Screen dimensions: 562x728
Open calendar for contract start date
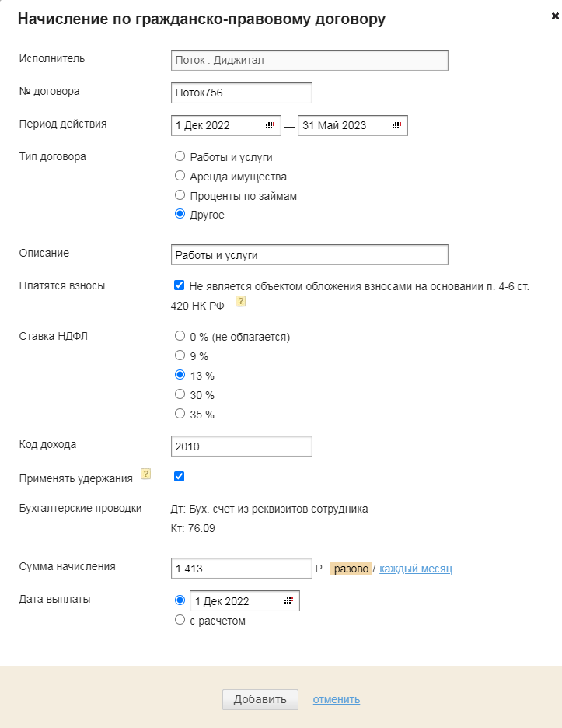pos(270,125)
